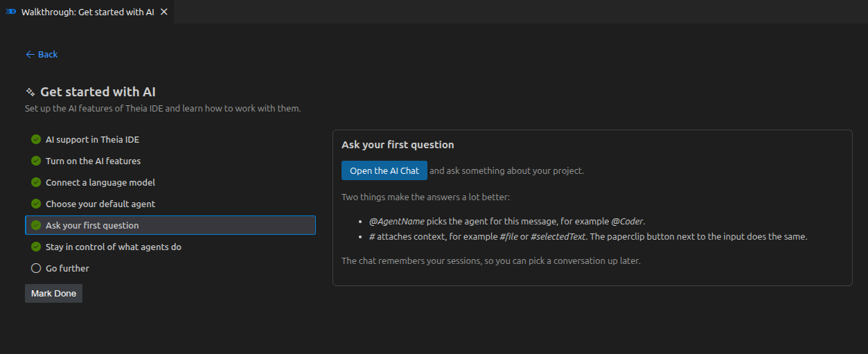Click the @Coder example text
The height and width of the screenshot is (354, 868).
(627, 221)
